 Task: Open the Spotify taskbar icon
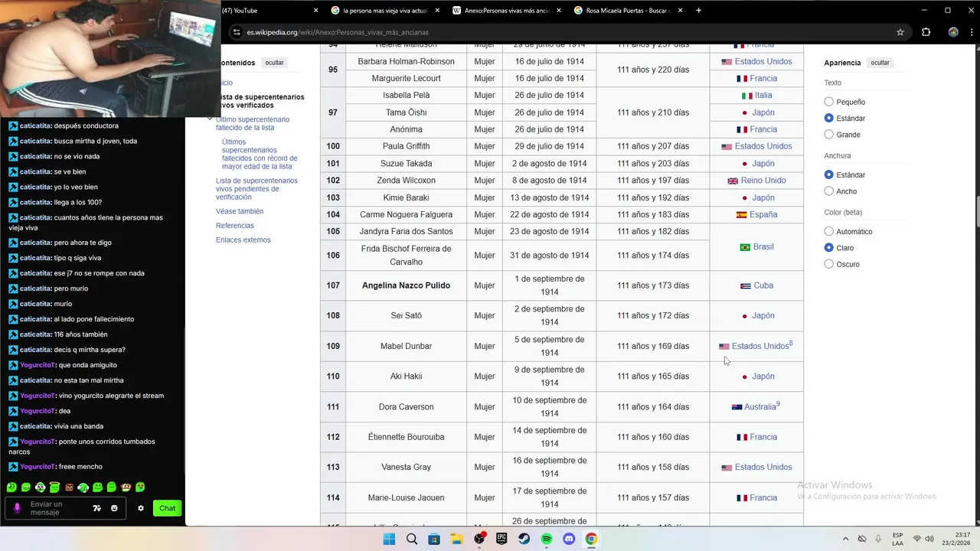[547, 539]
